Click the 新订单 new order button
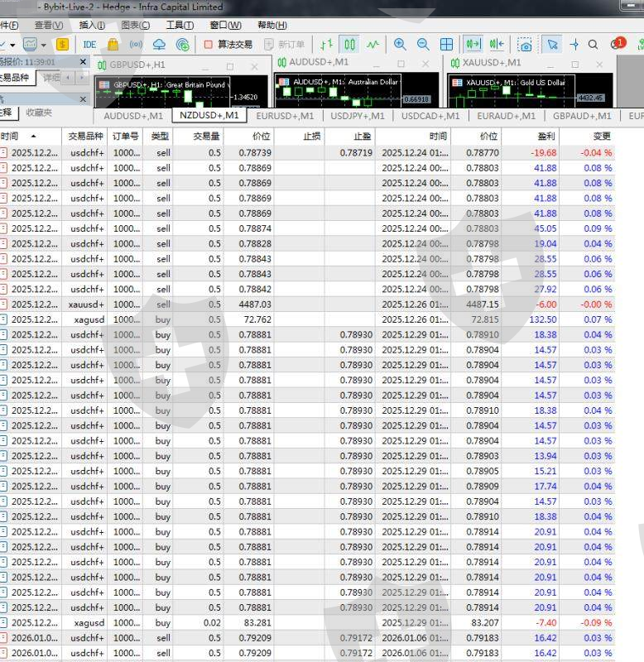This screenshot has width=644, height=662. (x=284, y=45)
